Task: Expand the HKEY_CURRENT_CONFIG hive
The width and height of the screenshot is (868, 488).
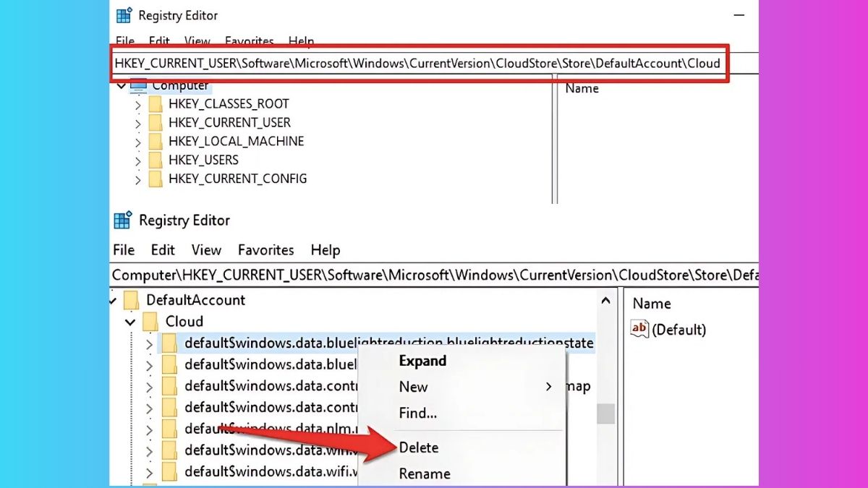Action: tap(137, 179)
